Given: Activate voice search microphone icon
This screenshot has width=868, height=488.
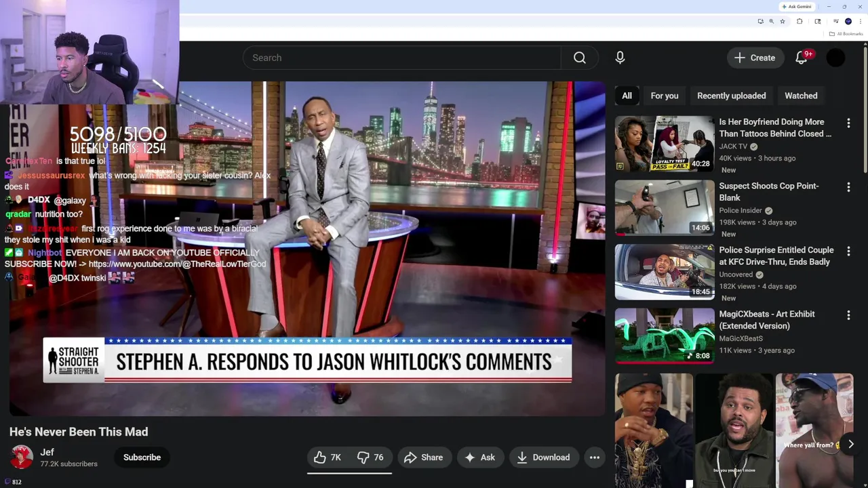Looking at the screenshot, I should pyautogui.click(x=620, y=58).
